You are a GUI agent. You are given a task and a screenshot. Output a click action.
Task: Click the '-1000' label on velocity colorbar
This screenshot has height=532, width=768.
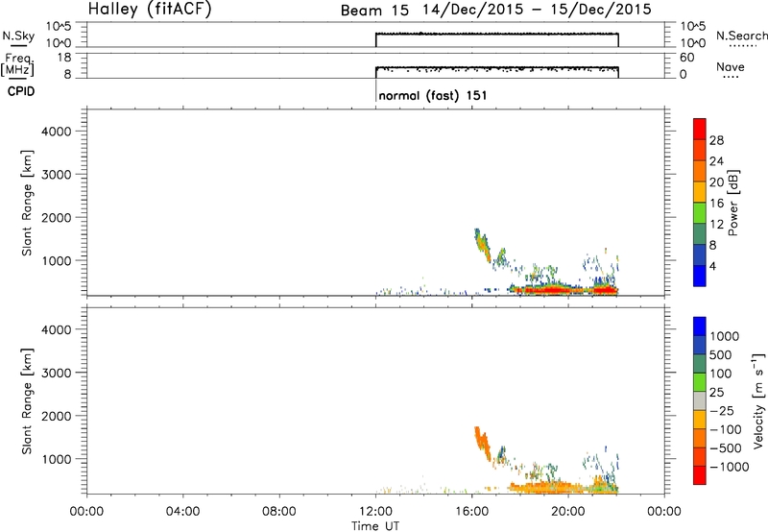[729, 467]
